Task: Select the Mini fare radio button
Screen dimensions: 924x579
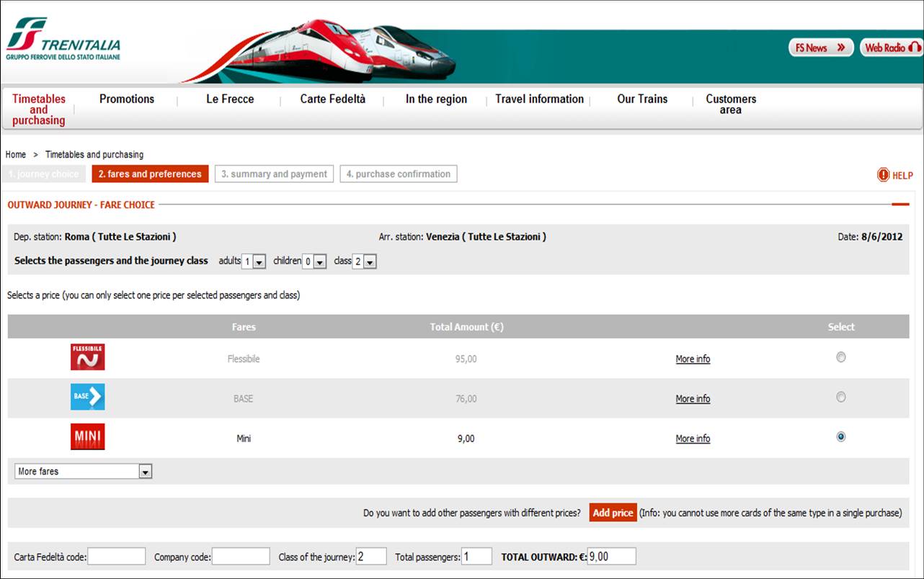Action: pos(840,436)
